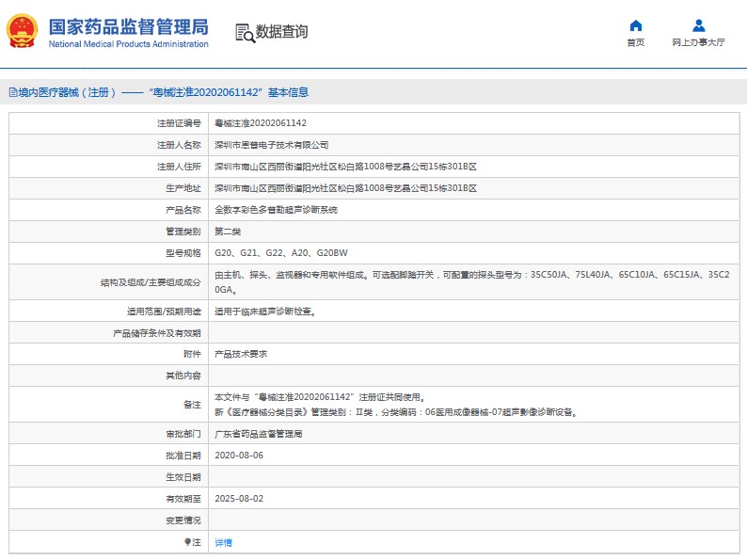This screenshot has width=747, height=560.
Task: Click the breadcrumb title 基本信息
Action: tap(288, 92)
